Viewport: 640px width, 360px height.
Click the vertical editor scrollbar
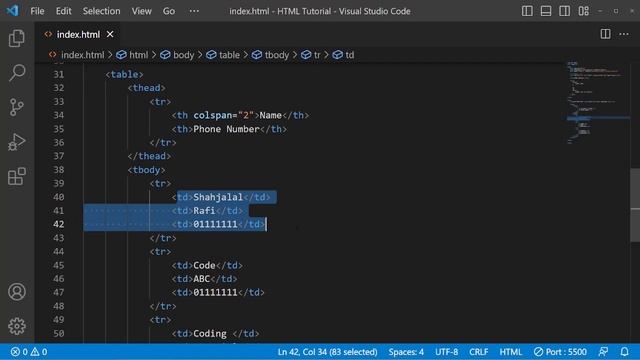click(635, 204)
